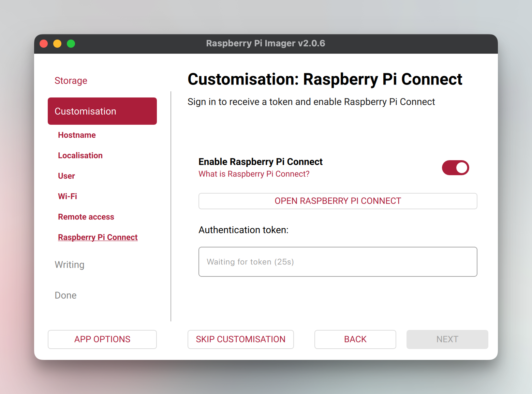Close the Raspberry Pi Imager window

(x=44, y=44)
